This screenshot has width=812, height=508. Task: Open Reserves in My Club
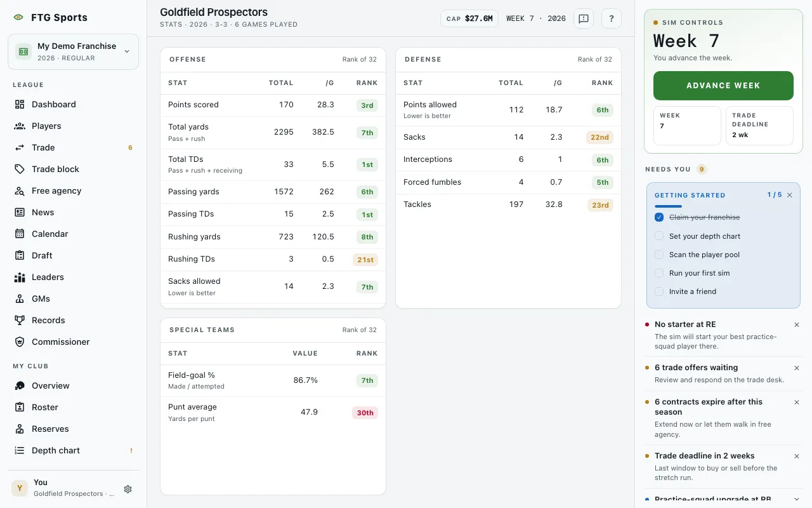(73, 429)
